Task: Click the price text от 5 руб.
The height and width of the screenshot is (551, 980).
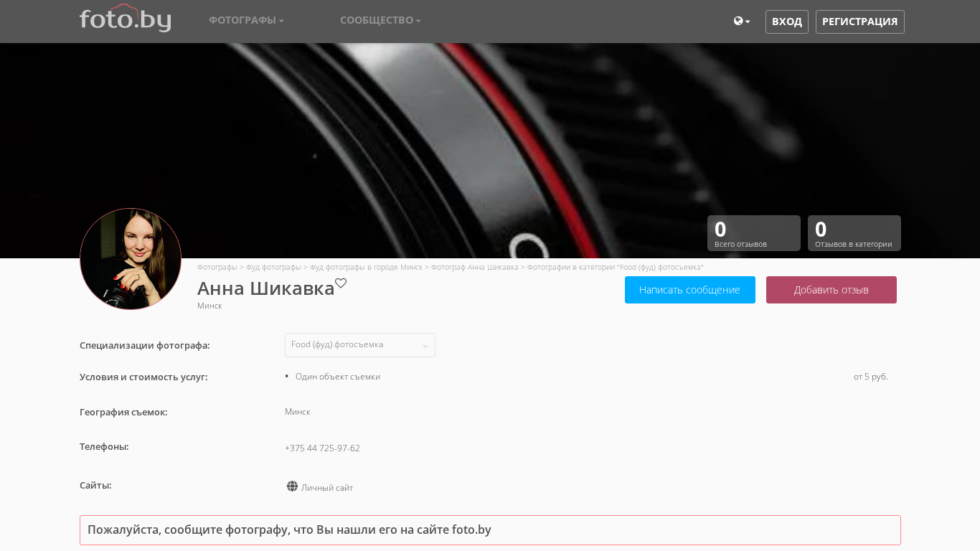Action: click(871, 377)
